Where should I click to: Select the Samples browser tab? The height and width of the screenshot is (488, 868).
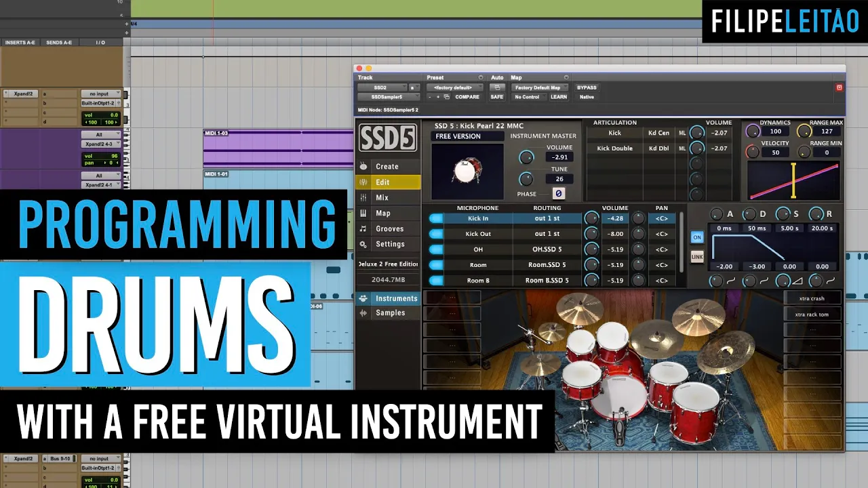[x=387, y=313]
